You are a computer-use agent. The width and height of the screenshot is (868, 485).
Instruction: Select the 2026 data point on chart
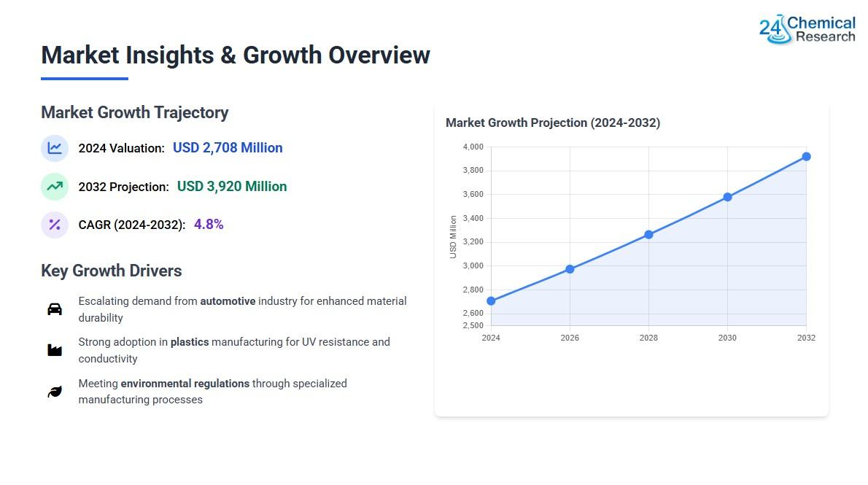(570, 269)
